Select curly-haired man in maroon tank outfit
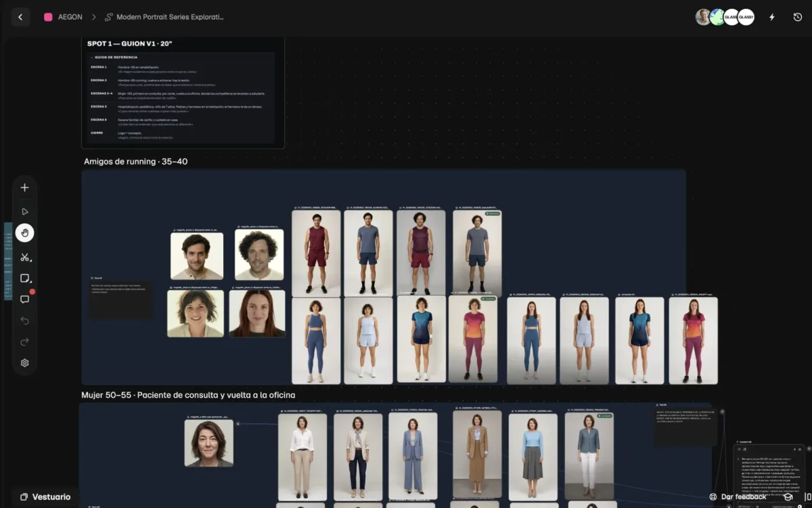 click(x=421, y=252)
